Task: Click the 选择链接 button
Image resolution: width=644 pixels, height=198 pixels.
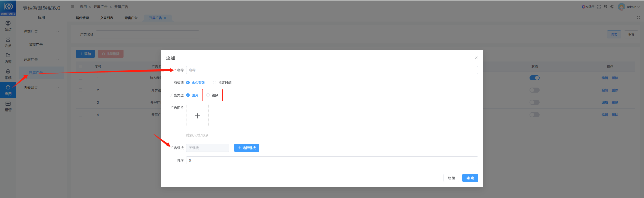Action: [247, 148]
